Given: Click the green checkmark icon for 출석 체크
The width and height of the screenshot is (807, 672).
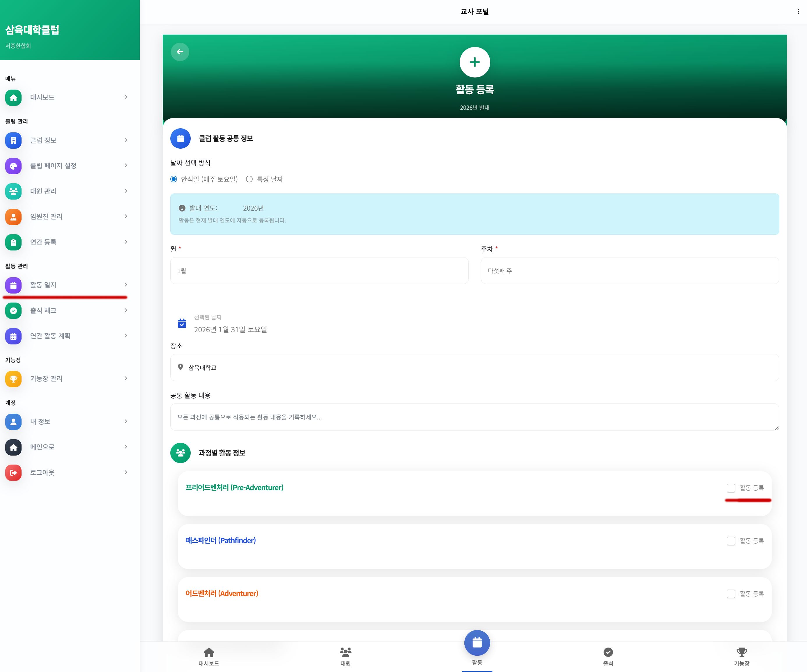Looking at the screenshot, I should (x=13, y=311).
